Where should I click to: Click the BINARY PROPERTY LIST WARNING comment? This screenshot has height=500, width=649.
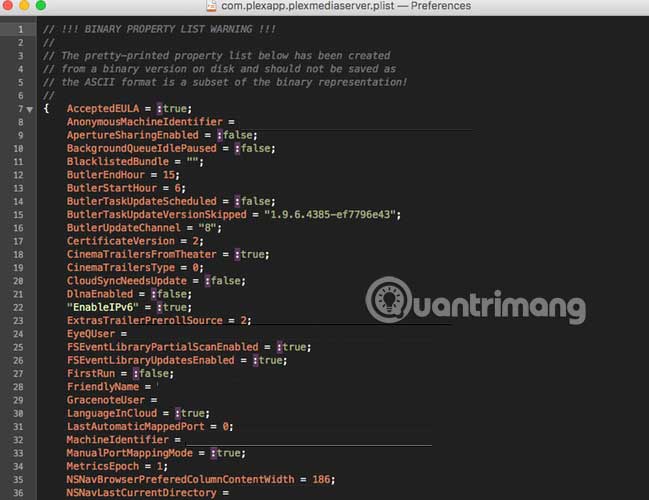click(159, 29)
